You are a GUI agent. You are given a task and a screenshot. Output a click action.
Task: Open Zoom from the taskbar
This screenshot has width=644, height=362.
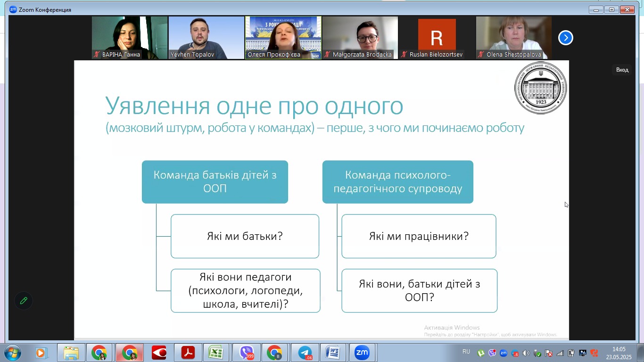click(x=362, y=353)
